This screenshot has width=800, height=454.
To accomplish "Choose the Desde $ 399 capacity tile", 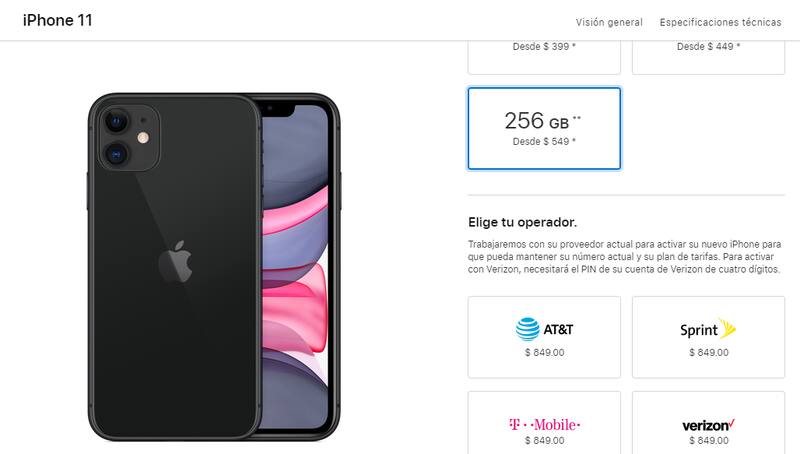I will point(544,57).
